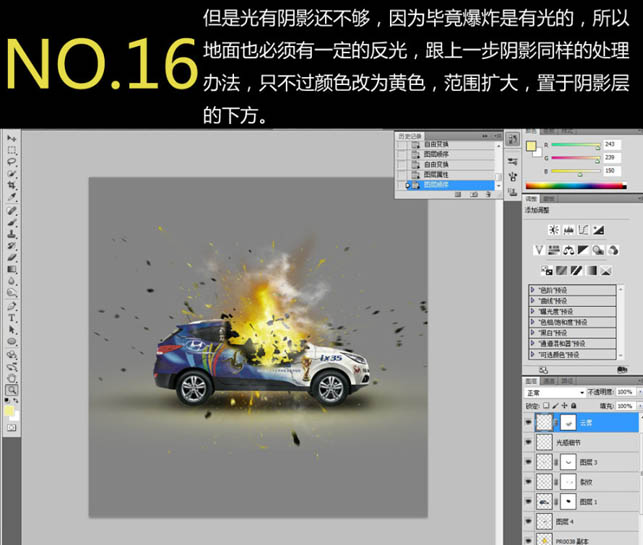Click the layer opacity 100% field
This screenshot has width=643, height=545.
pos(625,392)
